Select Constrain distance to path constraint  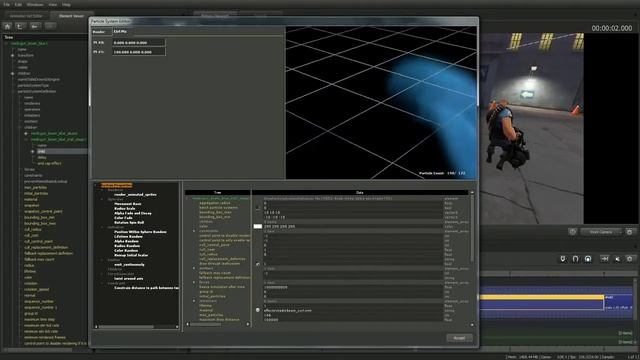(x=146, y=288)
